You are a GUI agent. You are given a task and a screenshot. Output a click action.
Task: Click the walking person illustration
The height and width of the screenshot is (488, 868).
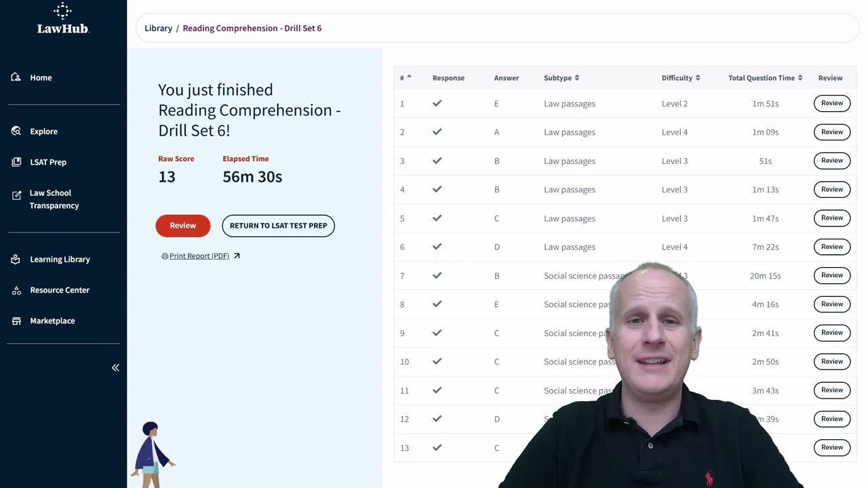(x=153, y=455)
